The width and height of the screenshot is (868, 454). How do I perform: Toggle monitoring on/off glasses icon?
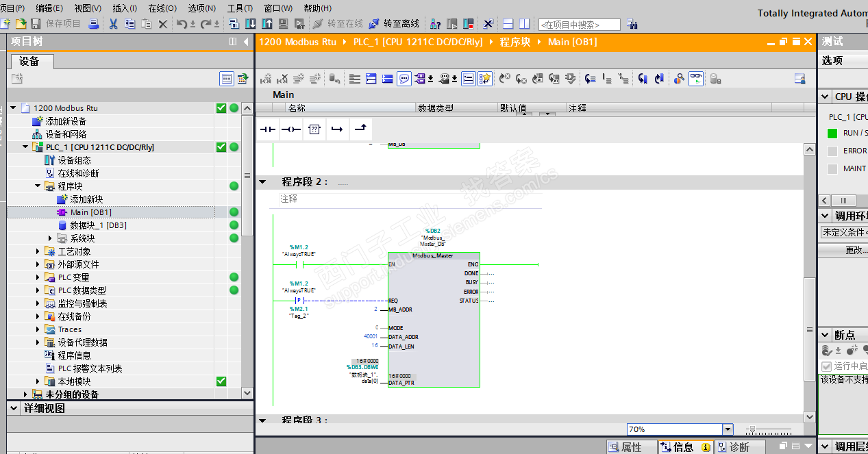coord(696,79)
